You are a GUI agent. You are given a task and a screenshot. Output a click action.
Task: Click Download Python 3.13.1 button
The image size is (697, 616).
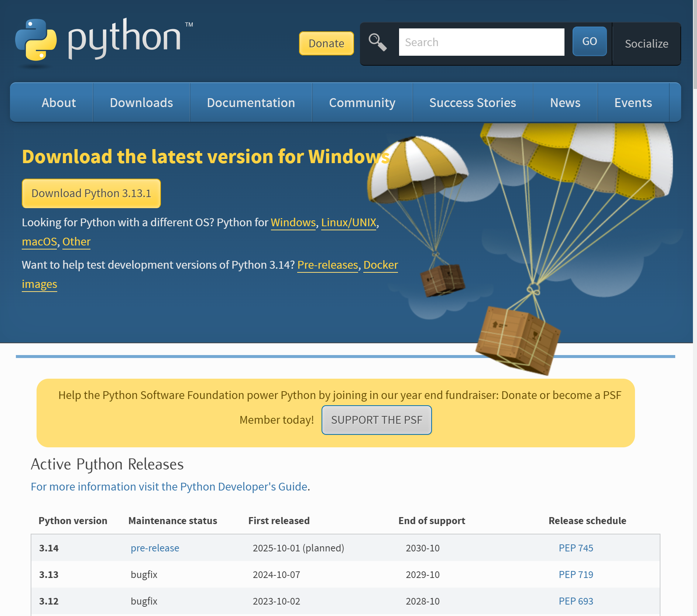pyautogui.click(x=91, y=193)
